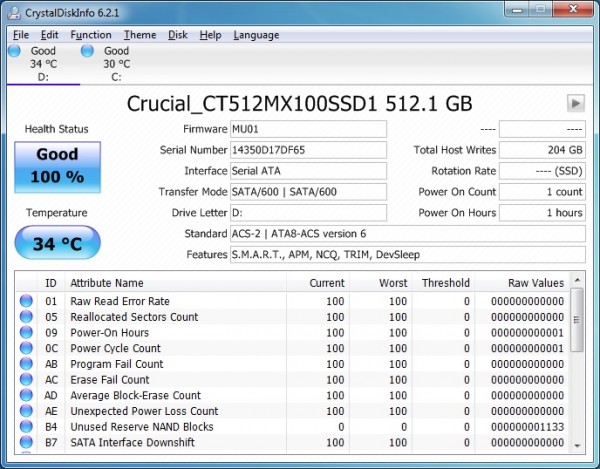Select the Power-On Hours attribute name
The height and width of the screenshot is (469, 600).
point(109,332)
